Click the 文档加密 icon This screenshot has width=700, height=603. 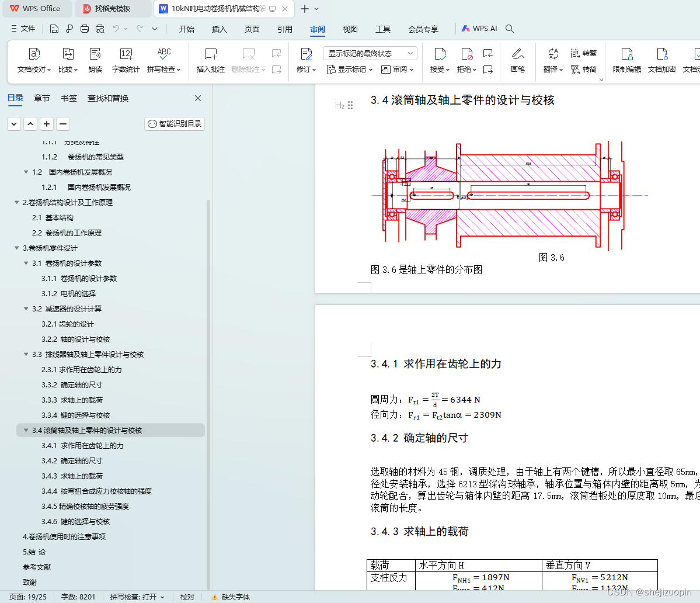point(662,54)
